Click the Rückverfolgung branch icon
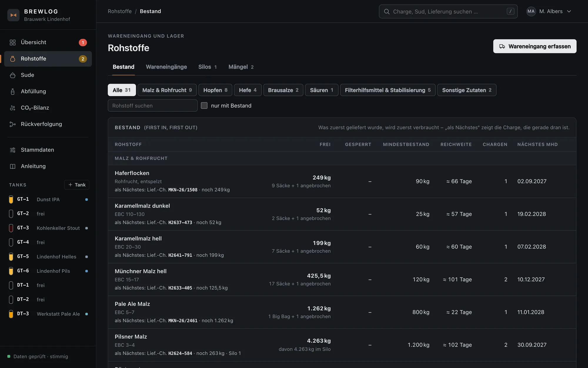Image resolution: width=588 pixels, height=368 pixels. coord(12,124)
